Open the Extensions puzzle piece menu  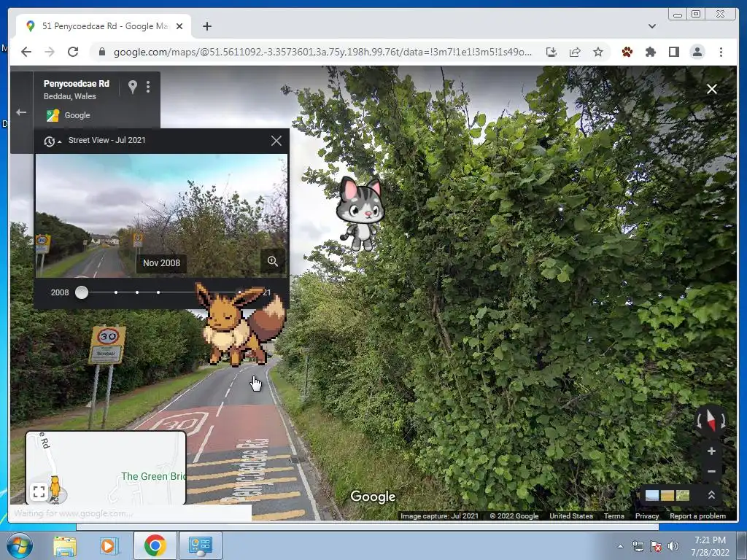(x=650, y=52)
